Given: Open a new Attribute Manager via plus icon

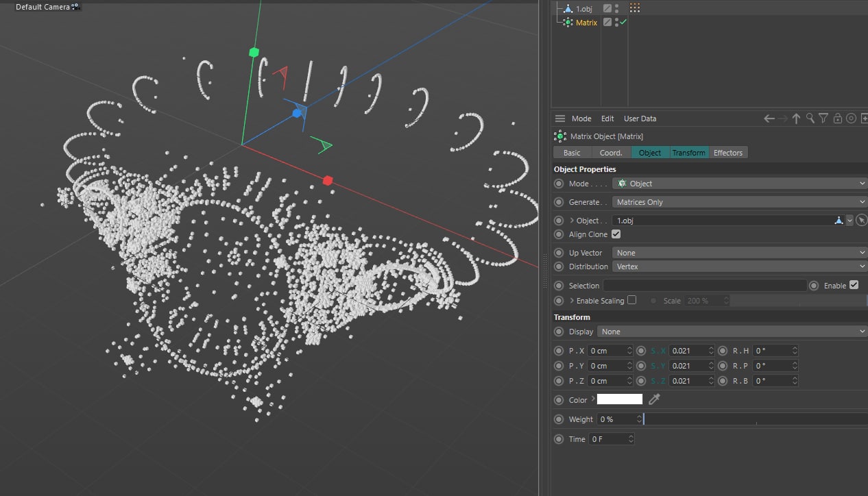Looking at the screenshot, I should [x=864, y=119].
